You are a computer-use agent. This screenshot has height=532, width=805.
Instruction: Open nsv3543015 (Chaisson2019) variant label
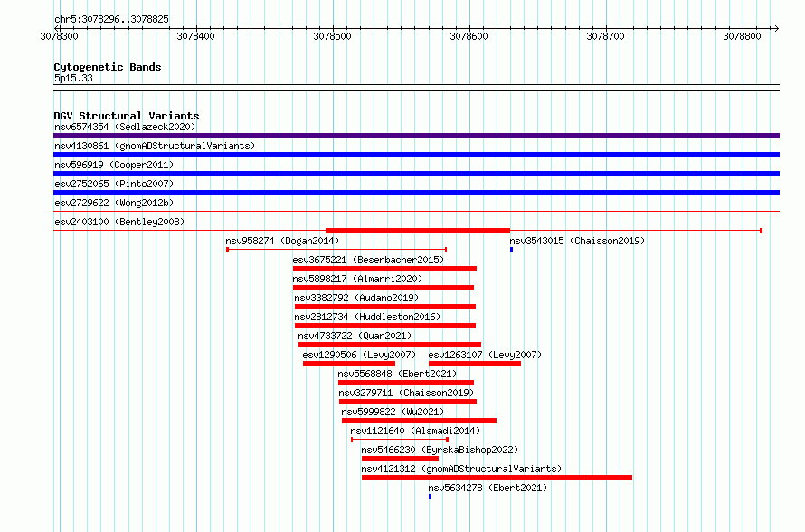pos(577,241)
